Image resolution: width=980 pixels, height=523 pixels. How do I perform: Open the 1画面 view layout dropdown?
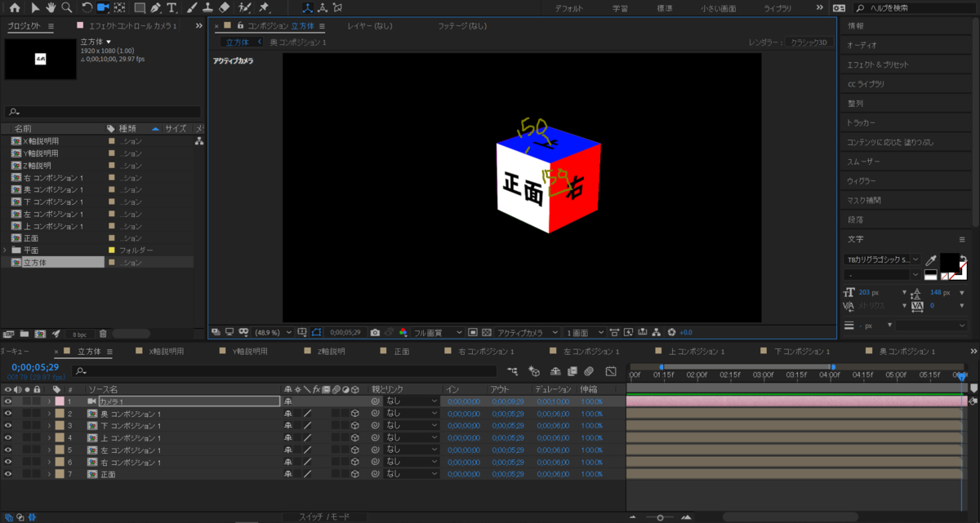click(x=585, y=332)
